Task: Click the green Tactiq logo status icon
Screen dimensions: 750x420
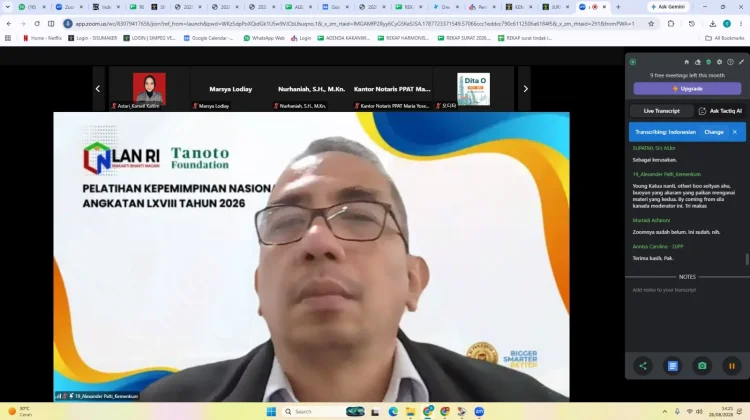Action: [x=633, y=62]
